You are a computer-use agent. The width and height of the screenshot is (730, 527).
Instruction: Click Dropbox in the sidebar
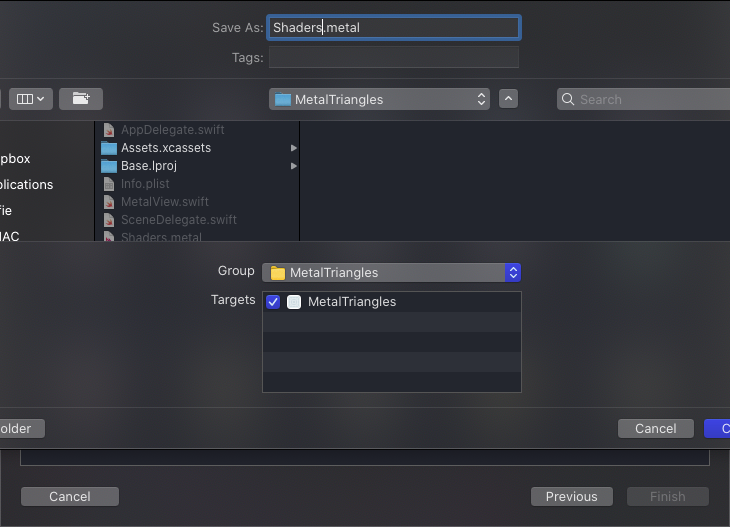click(x=15, y=158)
